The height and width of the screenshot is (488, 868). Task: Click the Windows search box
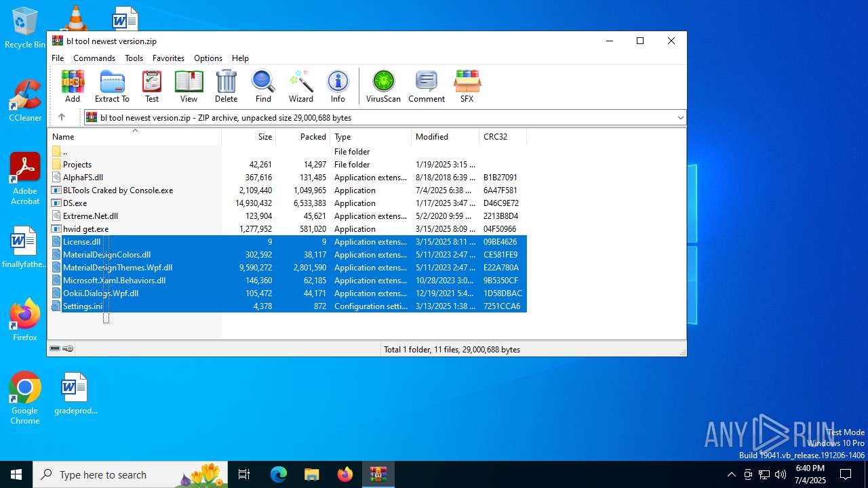pyautogui.click(x=130, y=474)
